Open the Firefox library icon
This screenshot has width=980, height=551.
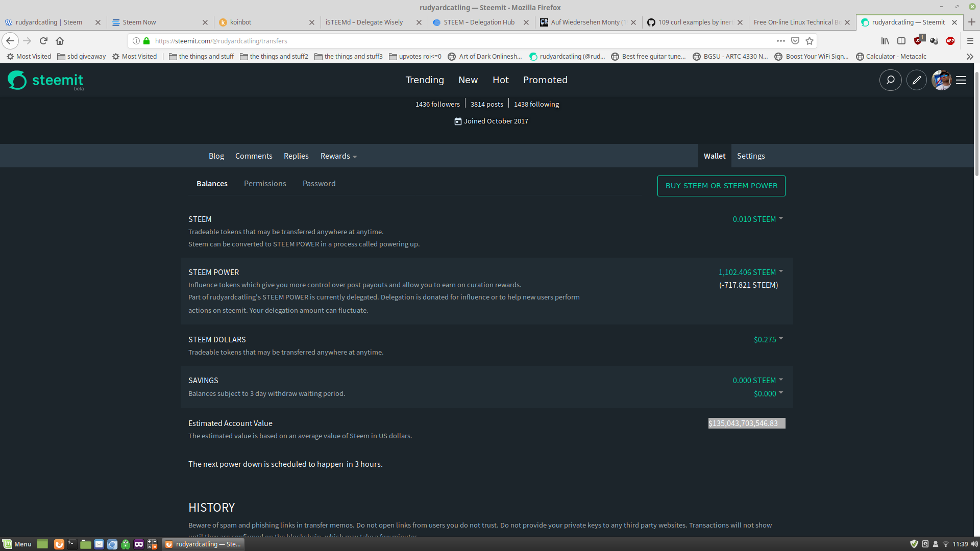[885, 41]
